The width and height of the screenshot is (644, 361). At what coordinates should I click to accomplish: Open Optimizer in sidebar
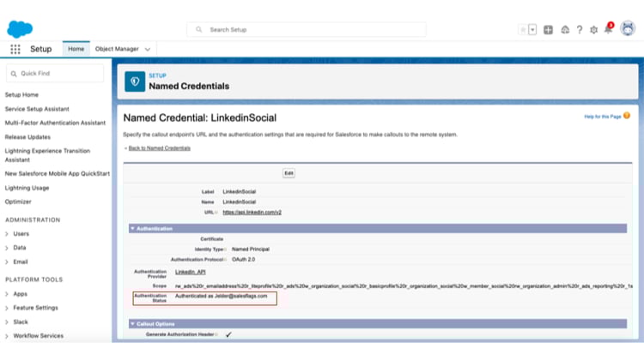click(x=18, y=202)
